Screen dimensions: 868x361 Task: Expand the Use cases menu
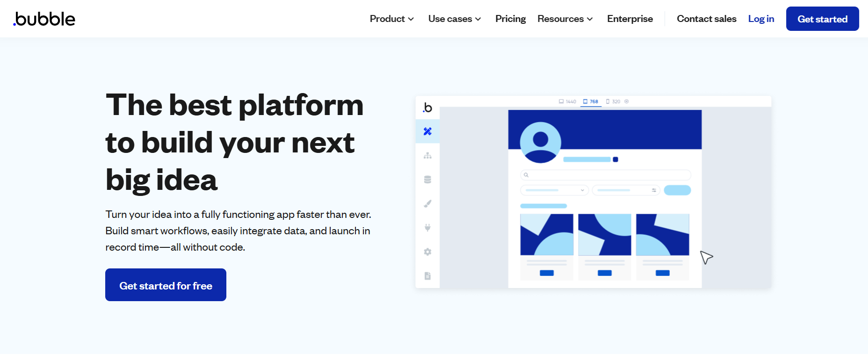(x=455, y=19)
